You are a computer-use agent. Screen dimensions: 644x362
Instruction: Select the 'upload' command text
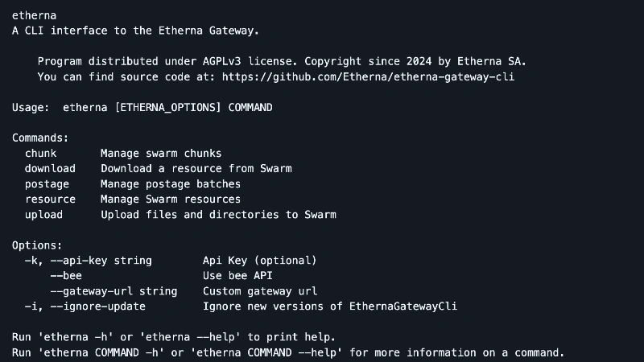(44, 215)
